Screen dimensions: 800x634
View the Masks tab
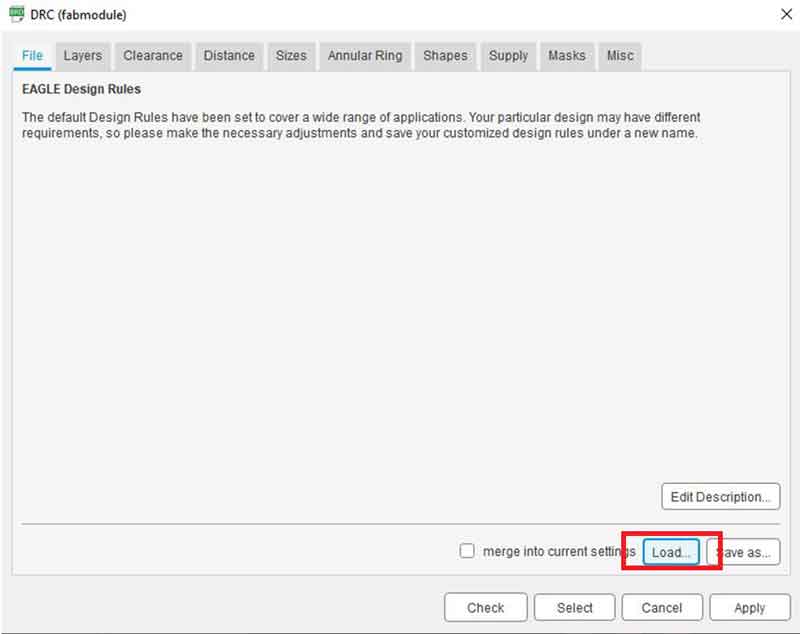click(566, 56)
